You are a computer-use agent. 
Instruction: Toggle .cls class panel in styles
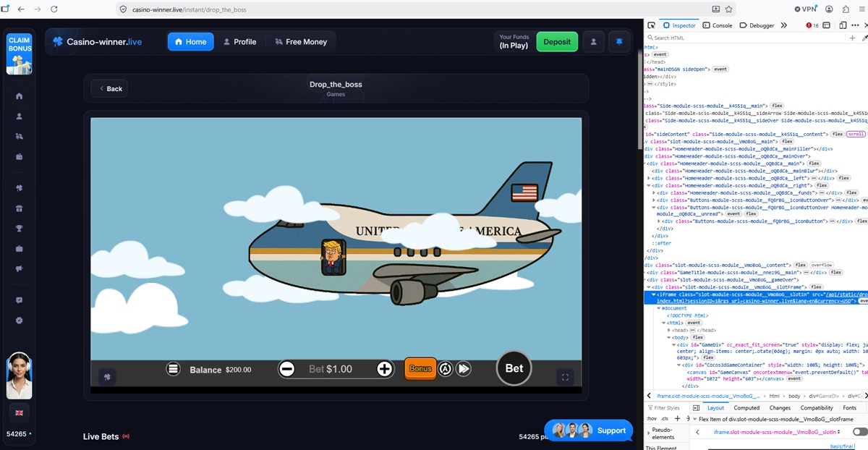(665, 419)
